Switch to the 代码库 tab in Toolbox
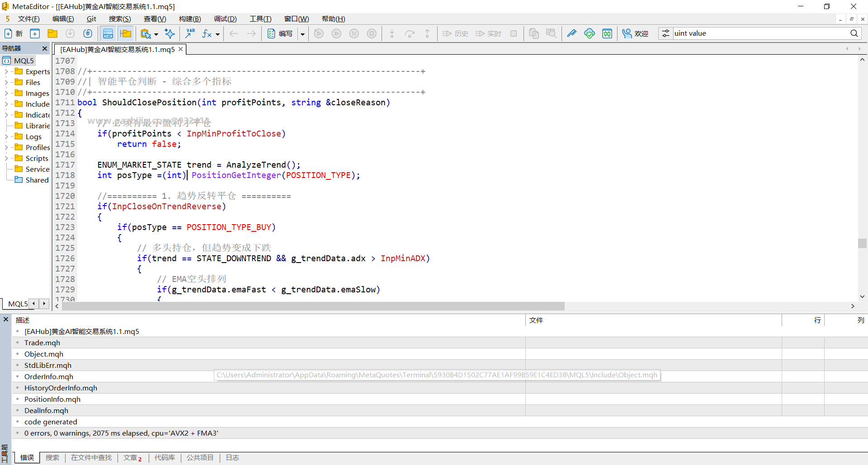868x465 pixels. pos(165,458)
